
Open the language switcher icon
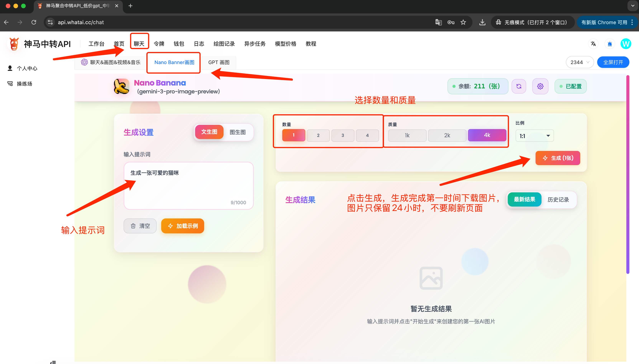593,44
